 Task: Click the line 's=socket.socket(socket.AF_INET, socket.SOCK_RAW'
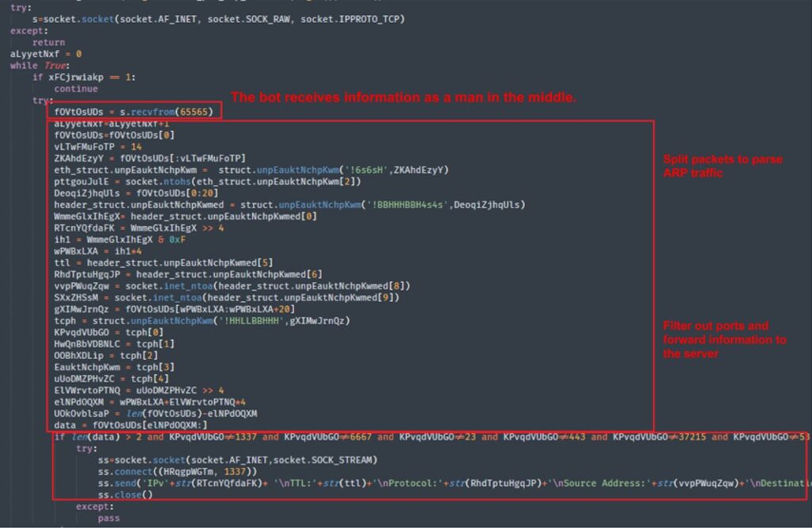pyautogui.click(x=219, y=19)
